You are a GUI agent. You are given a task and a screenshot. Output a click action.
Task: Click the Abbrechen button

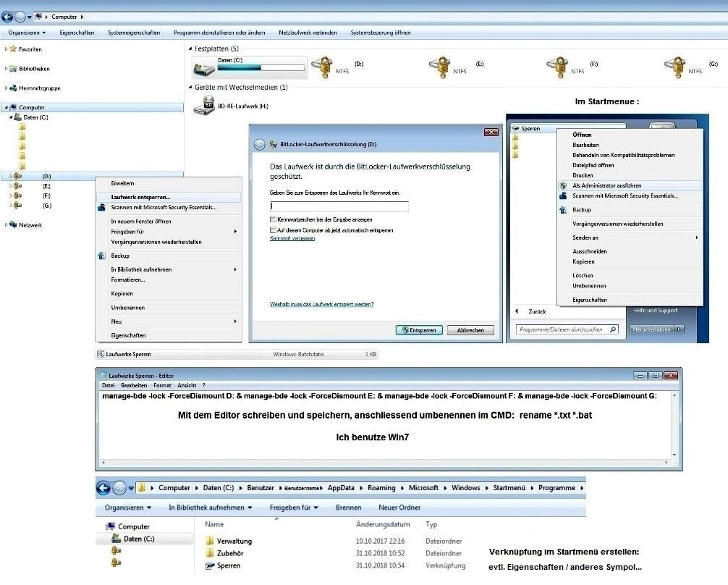point(470,330)
